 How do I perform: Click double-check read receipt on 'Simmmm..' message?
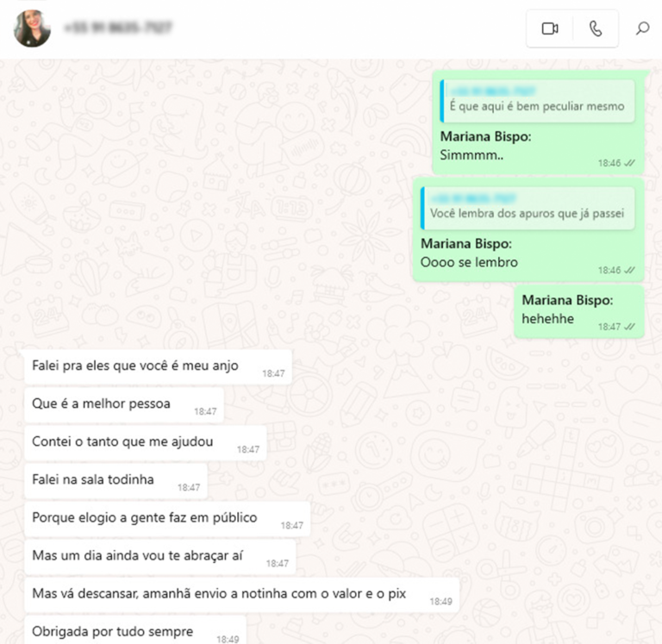(629, 163)
